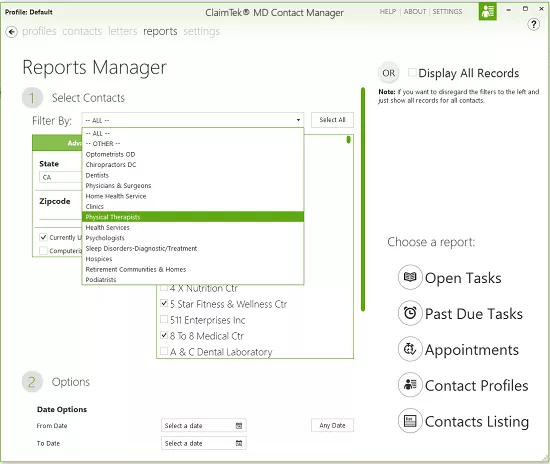550x464 pixels.
Task: Select -- ALL -- in the dropdown list
Action: pos(193,133)
